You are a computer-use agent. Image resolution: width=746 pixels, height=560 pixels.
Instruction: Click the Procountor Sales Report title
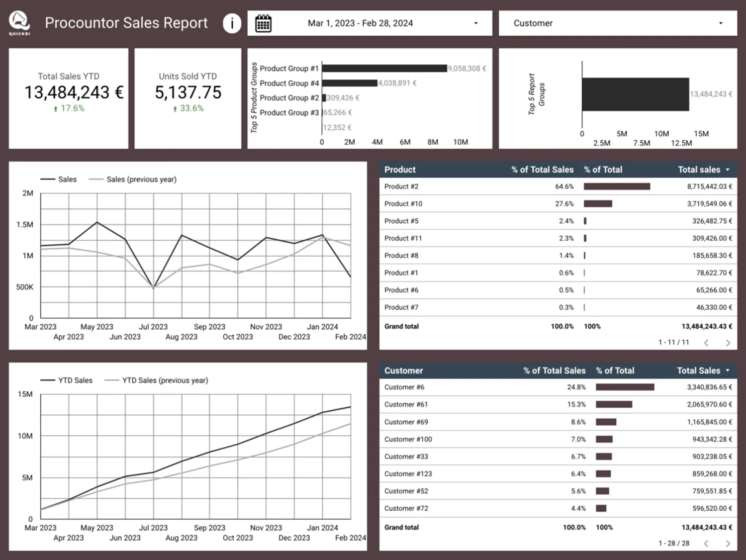(126, 23)
